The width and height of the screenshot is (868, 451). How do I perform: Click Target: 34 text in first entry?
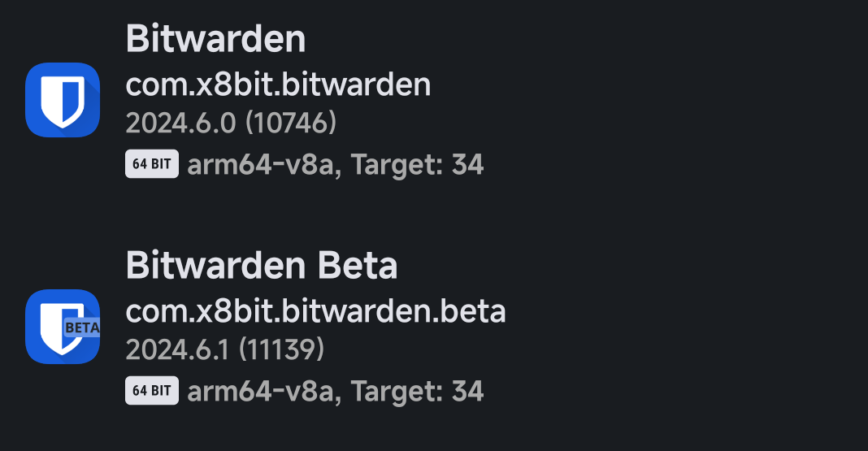418,164
